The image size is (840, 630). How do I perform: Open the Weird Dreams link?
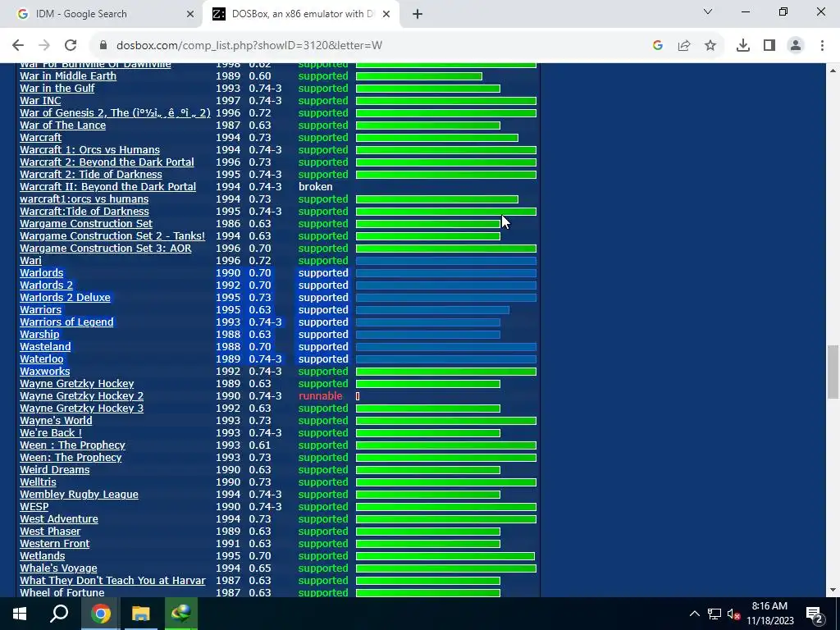55,470
